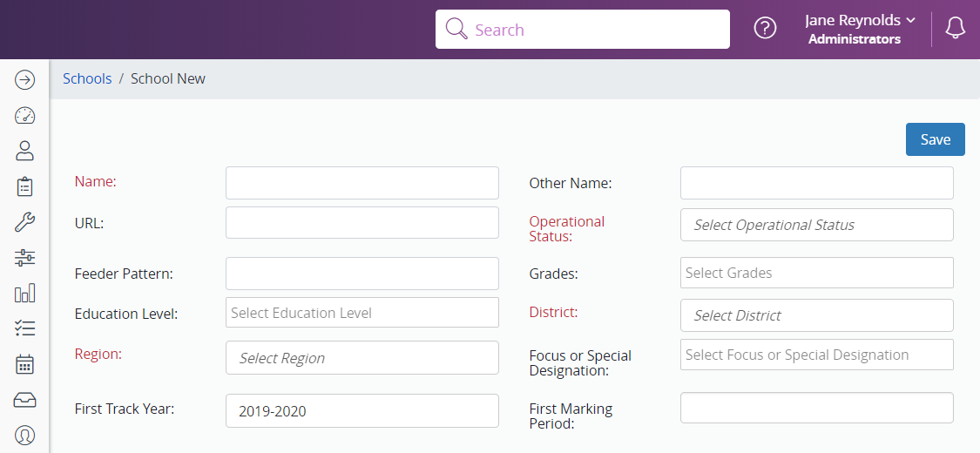Click the red Name: label
The height and width of the screenshot is (453, 980).
[x=96, y=181]
